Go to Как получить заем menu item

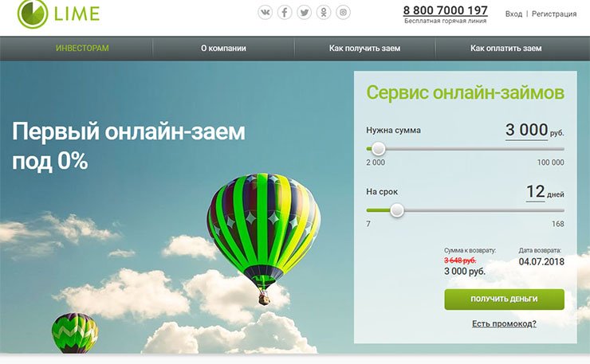364,49
